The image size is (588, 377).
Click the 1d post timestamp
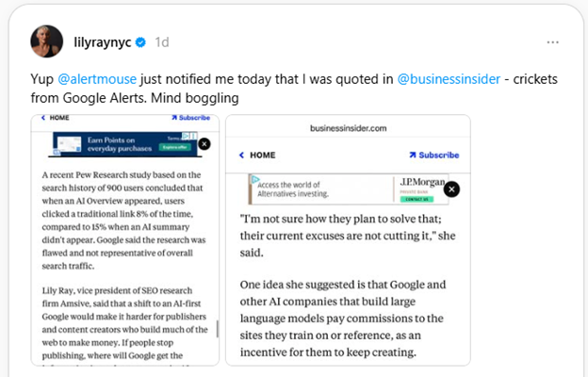coord(162,42)
